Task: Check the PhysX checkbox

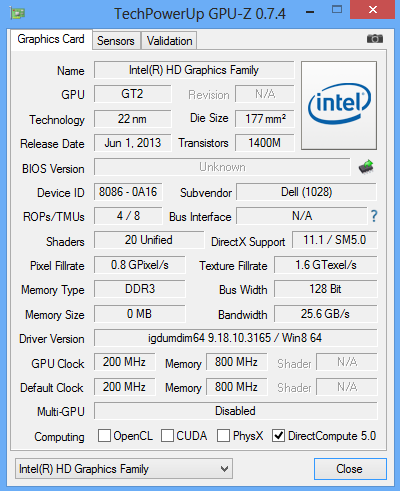Action: [x=223, y=436]
